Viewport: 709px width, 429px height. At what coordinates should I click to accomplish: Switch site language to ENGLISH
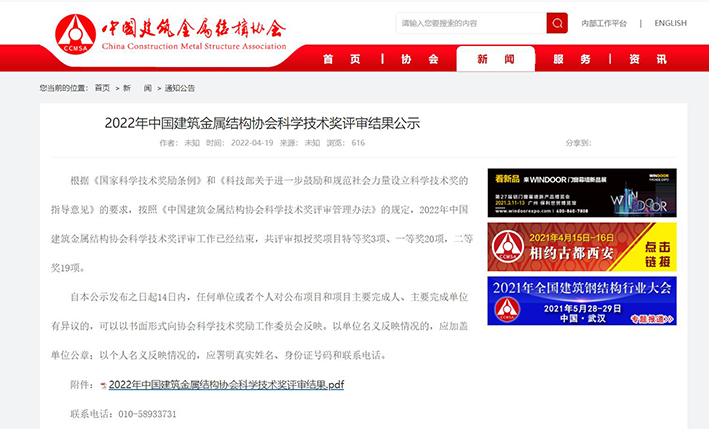(670, 23)
